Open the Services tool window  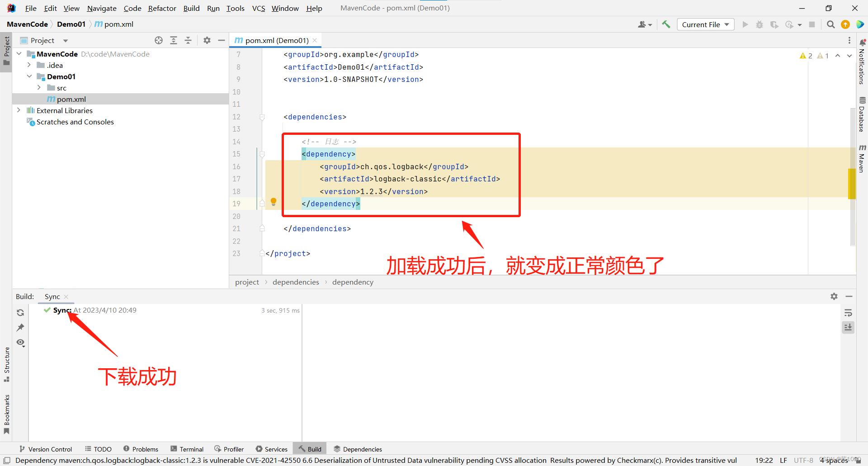(x=271, y=449)
